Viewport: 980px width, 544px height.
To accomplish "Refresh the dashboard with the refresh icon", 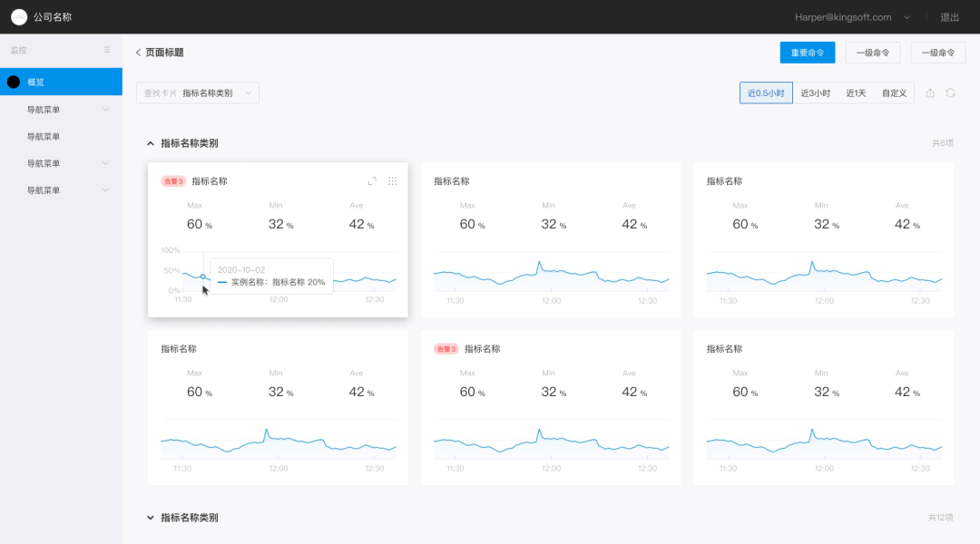I will click(951, 93).
